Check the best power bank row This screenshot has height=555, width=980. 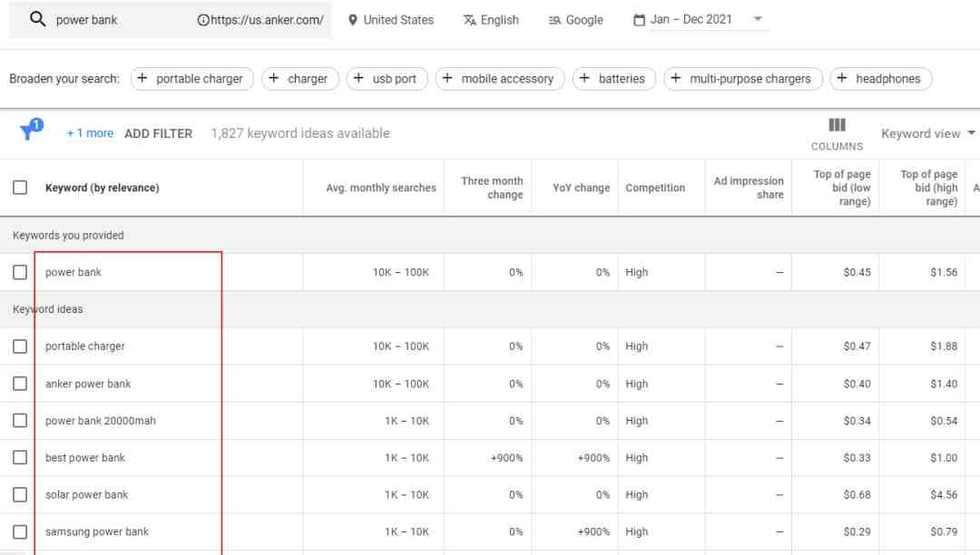(20, 458)
